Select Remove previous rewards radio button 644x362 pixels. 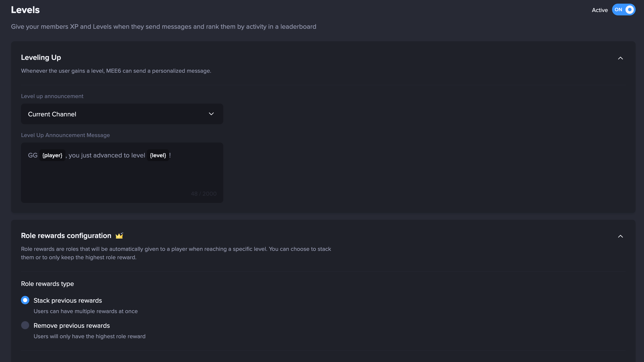click(x=25, y=325)
